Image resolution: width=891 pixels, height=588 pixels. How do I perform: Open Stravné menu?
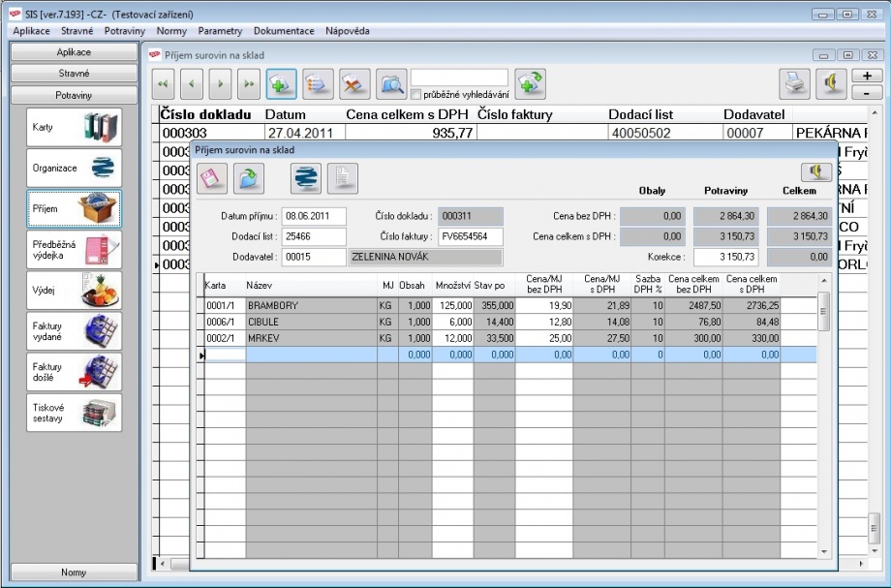(x=77, y=31)
